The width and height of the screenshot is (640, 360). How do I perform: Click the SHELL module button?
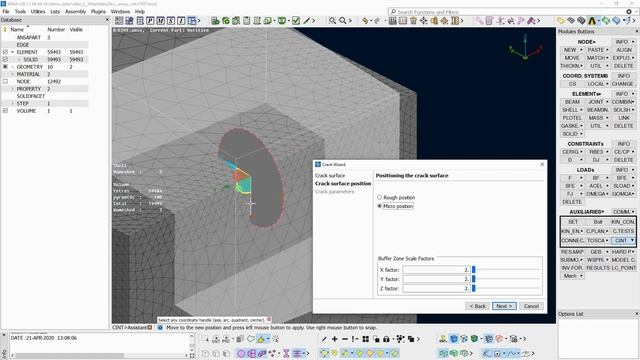pos(570,110)
